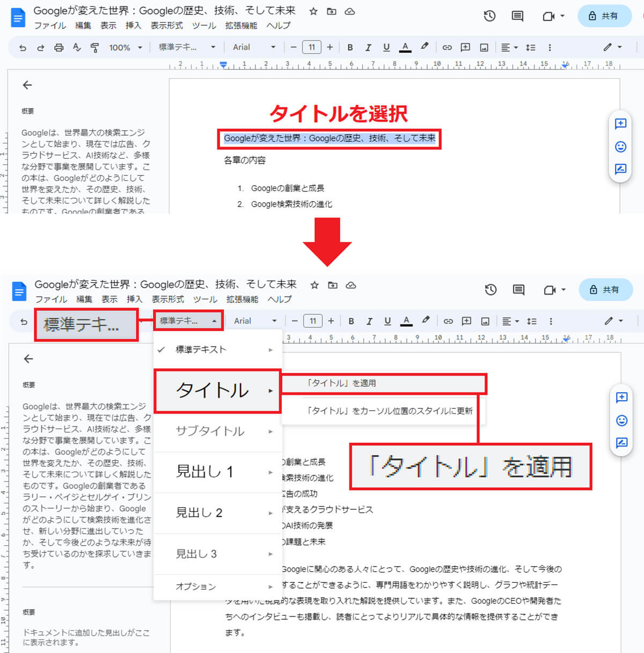
Task: Open the Arial font dropdown in upper toolbar
Action: coord(254,47)
